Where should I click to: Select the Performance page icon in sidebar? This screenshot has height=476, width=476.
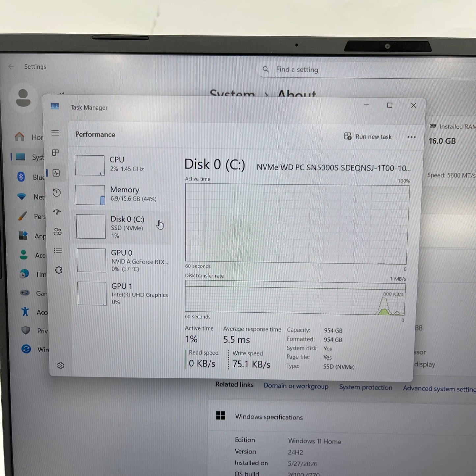(x=56, y=173)
